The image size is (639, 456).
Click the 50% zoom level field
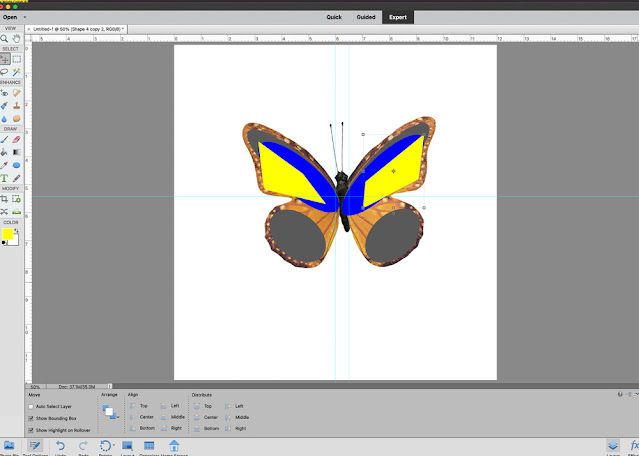36,386
